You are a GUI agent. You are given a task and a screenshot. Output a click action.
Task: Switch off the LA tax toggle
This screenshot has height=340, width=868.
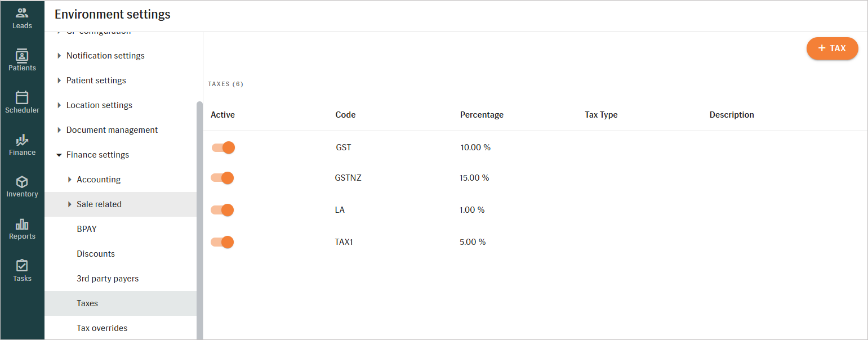click(222, 210)
